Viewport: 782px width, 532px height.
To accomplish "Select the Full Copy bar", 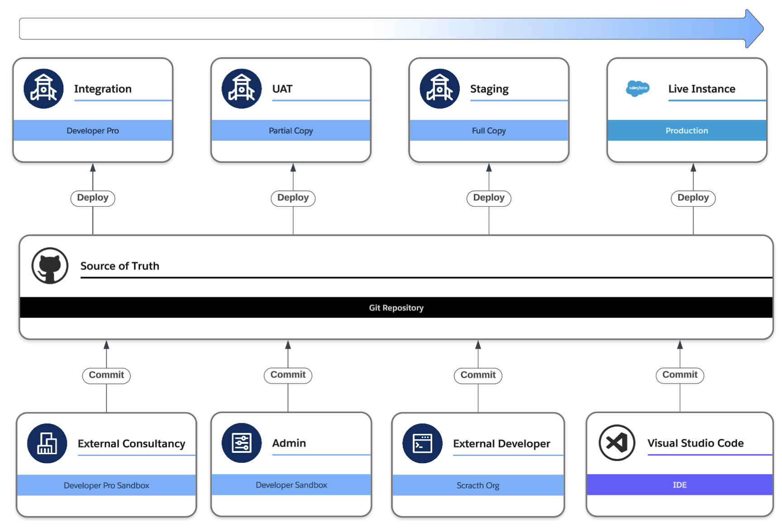I will 489,130.
